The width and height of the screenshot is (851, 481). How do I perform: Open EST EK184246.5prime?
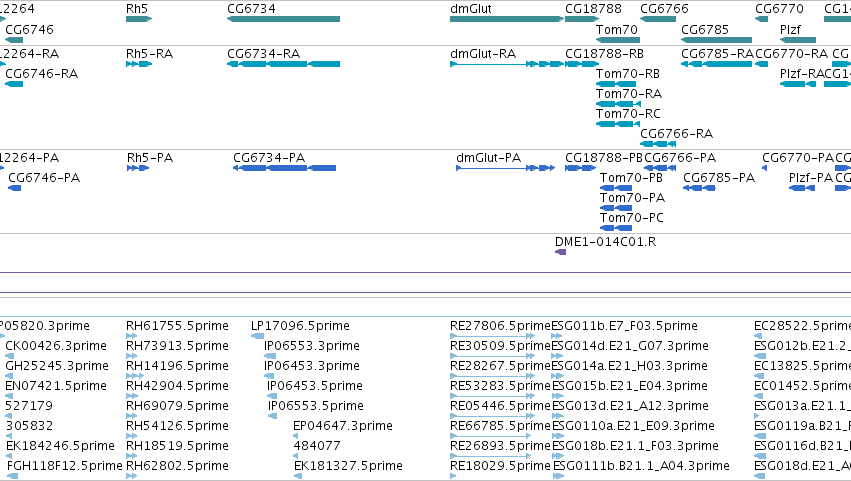(9, 457)
